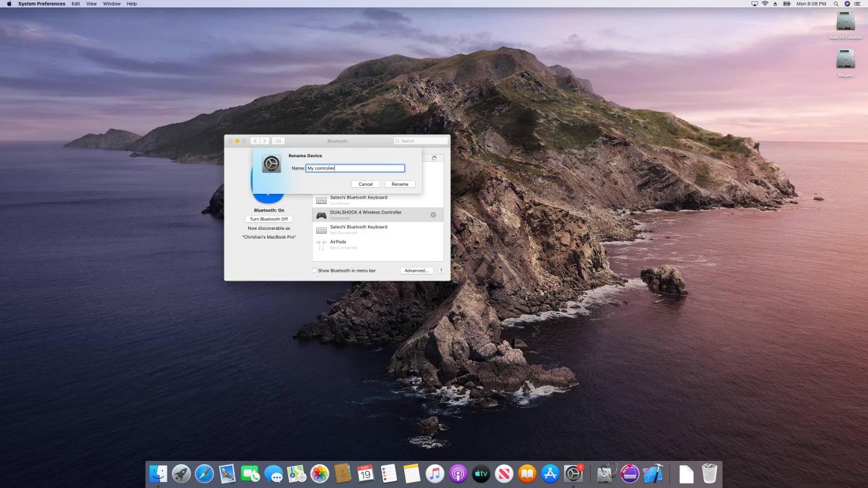Open Music from the Dock
The image size is (868, 488).
pyautogui.click(x=435, y=473)
